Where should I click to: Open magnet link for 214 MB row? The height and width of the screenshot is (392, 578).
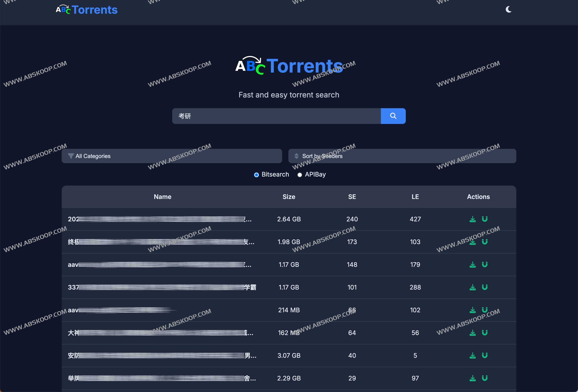pyautogui.click(x=484, y=310)
